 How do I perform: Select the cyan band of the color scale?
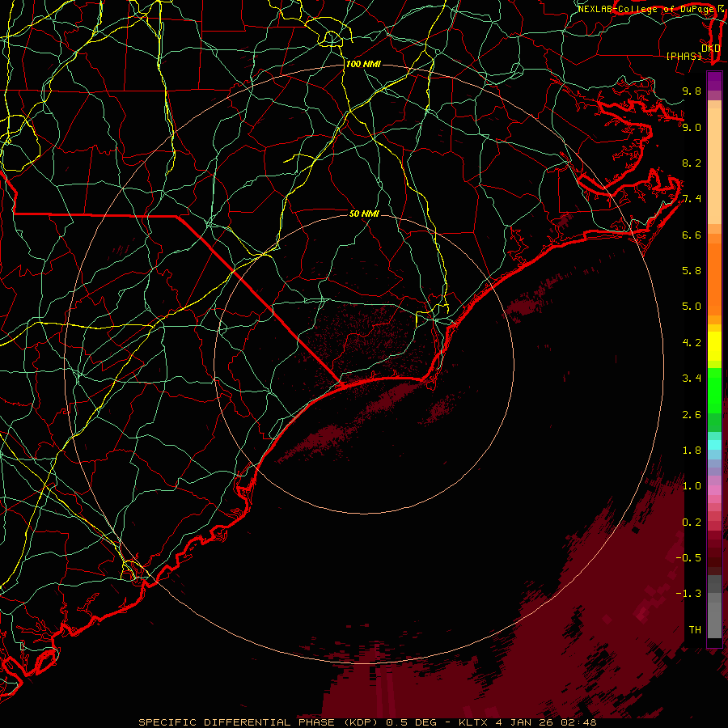[714, 445]
